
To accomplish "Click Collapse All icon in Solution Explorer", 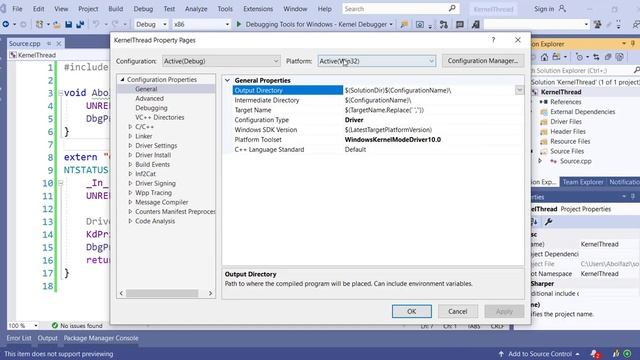I will tap(608, 57).
